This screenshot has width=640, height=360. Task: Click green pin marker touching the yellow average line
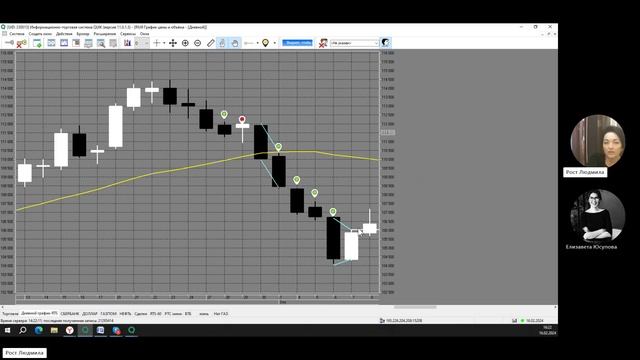278,147
